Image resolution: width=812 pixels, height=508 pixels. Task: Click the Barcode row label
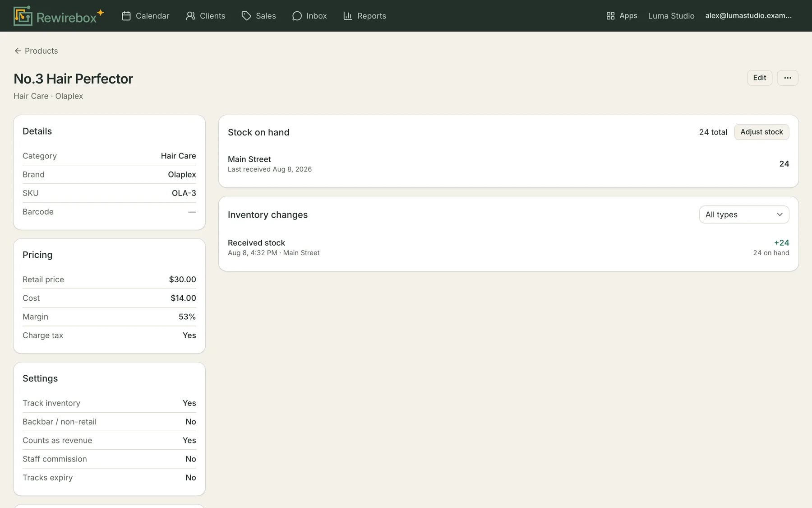(38, 212)
